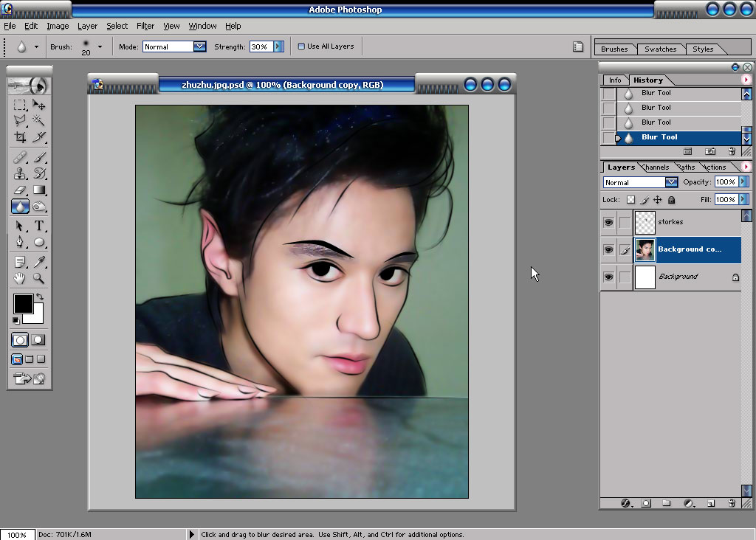Open the Brush preset picker arrow
Image resolution: width=756 pixels, height=540 pixels.
tap(100, 46)
